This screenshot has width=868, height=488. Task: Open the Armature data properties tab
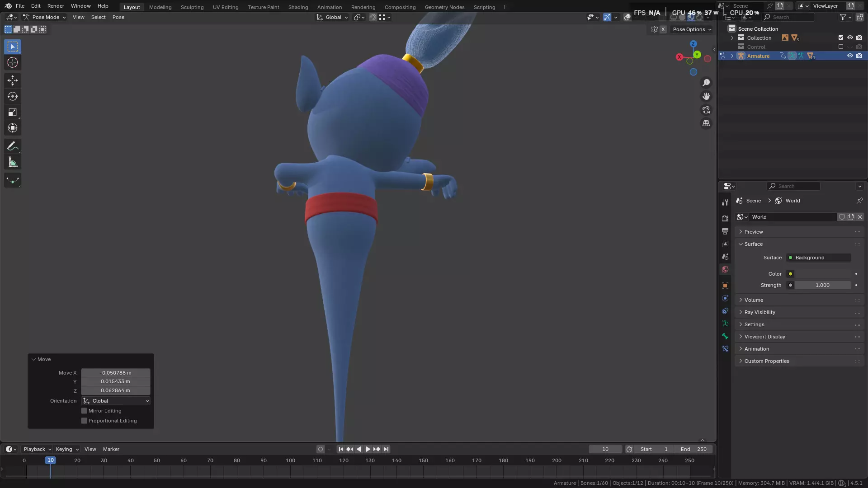pos(725,324)
